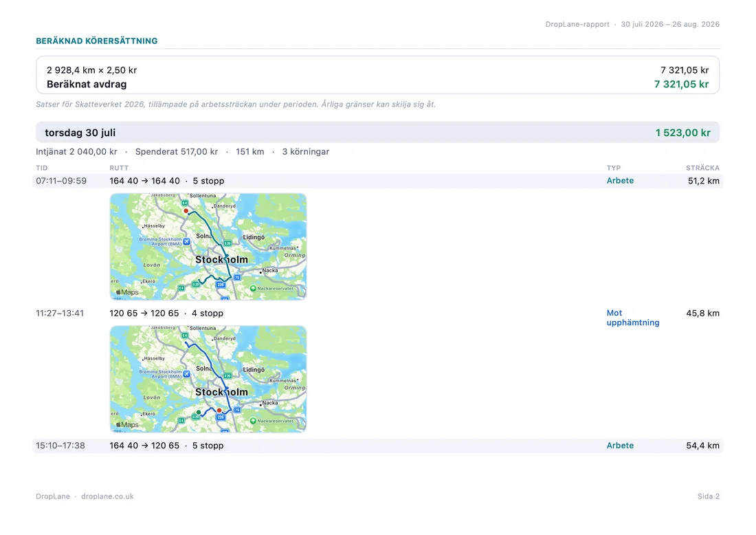Click 'Arbete' type in the 15:10 row
Image resolution: width=756 pixels, height=535 pixels.
point(620,446)
